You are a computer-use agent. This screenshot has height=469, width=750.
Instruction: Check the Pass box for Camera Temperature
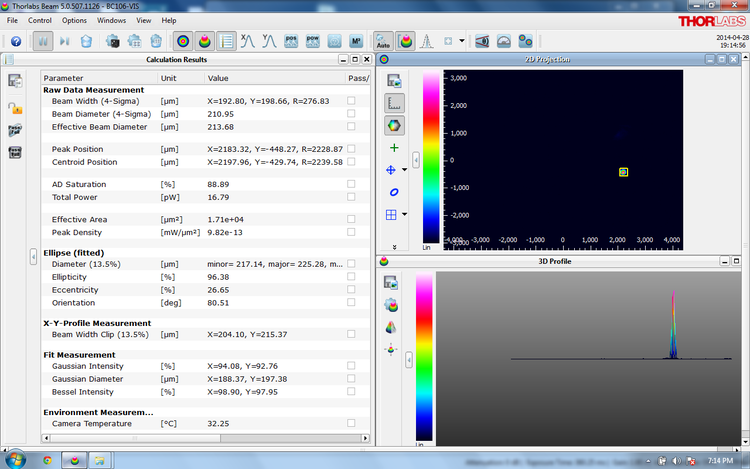point(350,424)
